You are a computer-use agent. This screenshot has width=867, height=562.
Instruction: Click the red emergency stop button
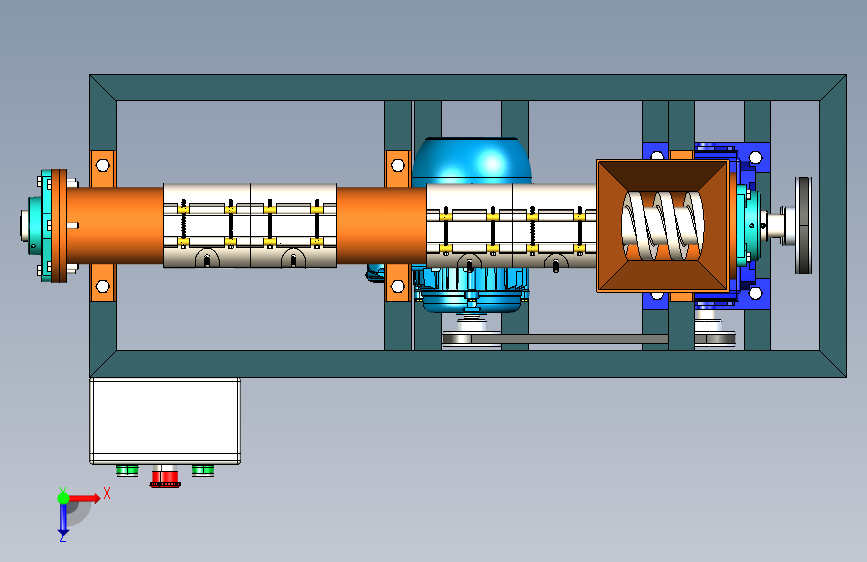pos(165,477)
